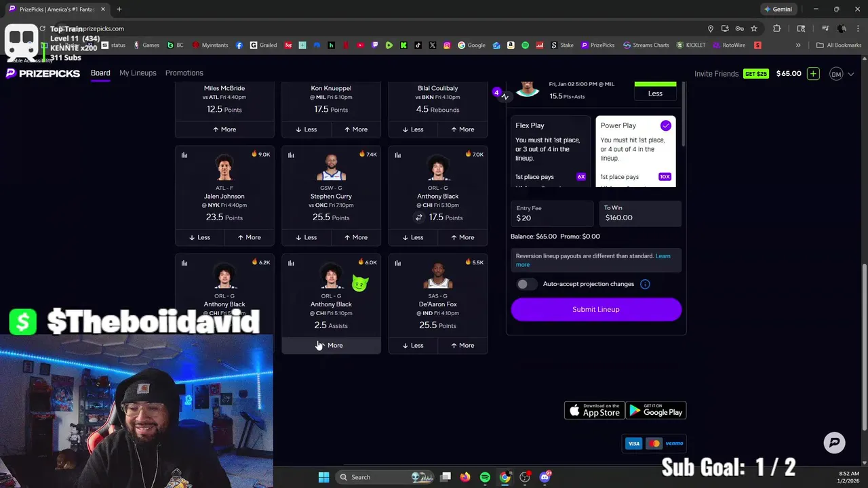Choose the Flex Play option
Viewport: 868px width, 488px height.
click(x=549, y=152)
